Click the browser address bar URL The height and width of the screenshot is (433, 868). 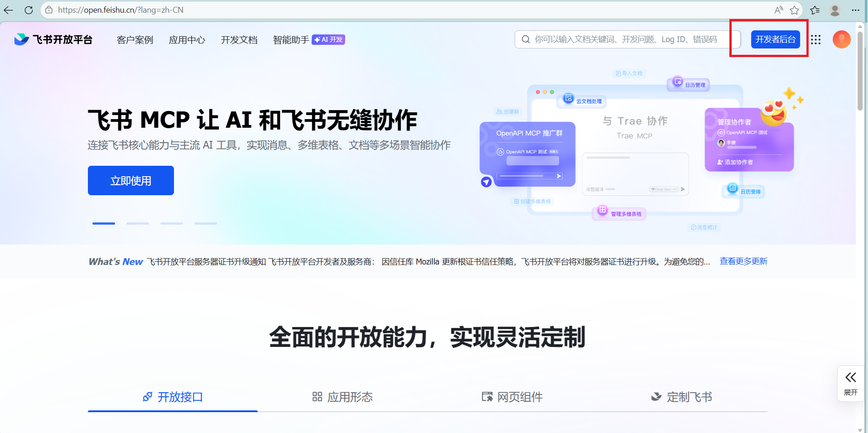121,10
